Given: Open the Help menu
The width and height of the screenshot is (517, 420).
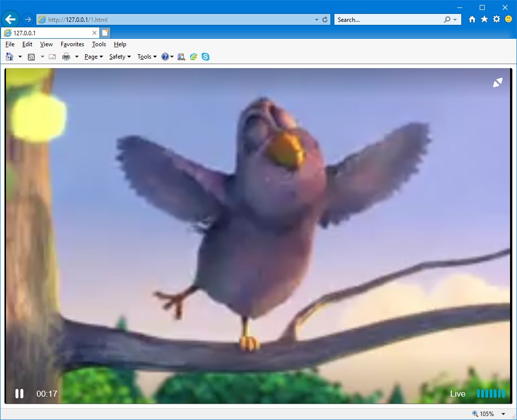Looking at the screenshot, I should [120, 44].
